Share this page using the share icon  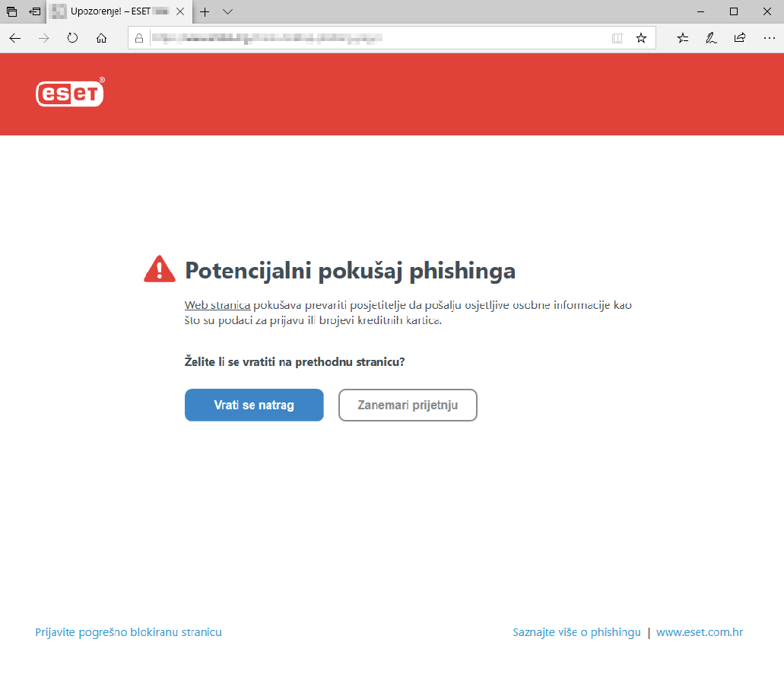coord(739,37)
